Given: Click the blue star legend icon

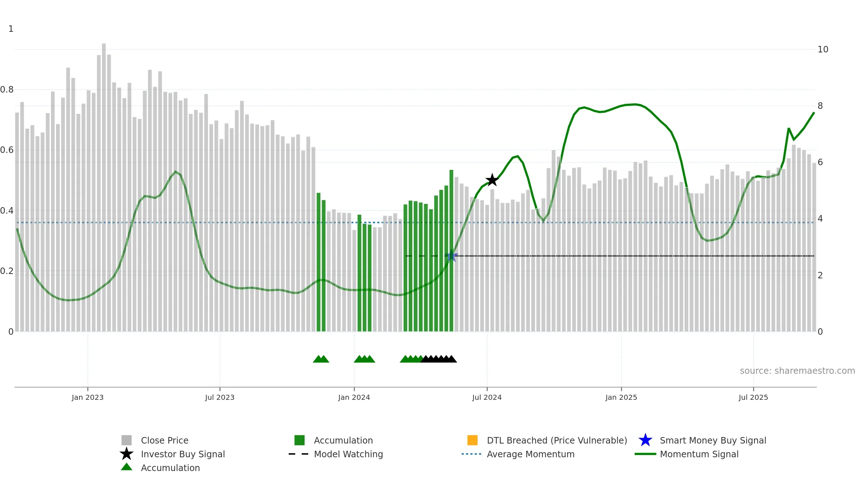Looking at the screenshot, I should coord(645,440).
